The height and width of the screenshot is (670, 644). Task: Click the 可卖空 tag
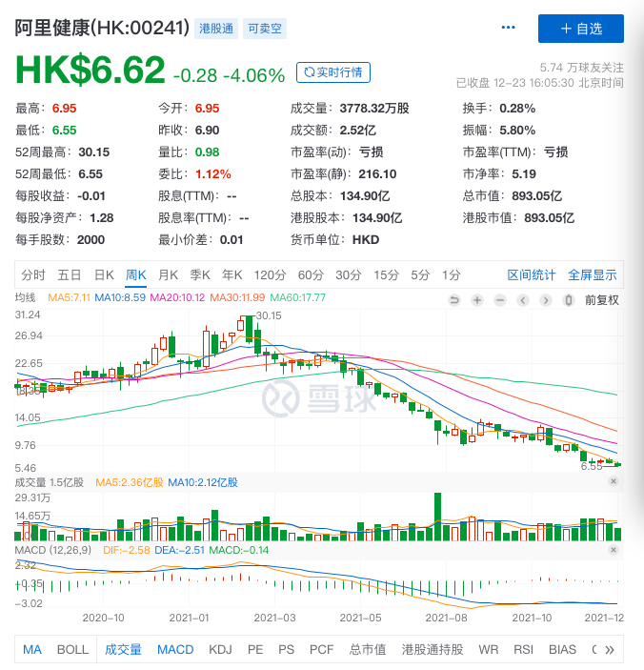pos(265,29)
